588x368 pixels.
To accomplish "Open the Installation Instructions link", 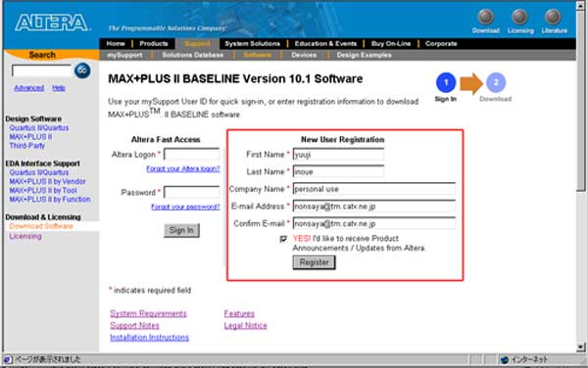I will coord(149,338).
